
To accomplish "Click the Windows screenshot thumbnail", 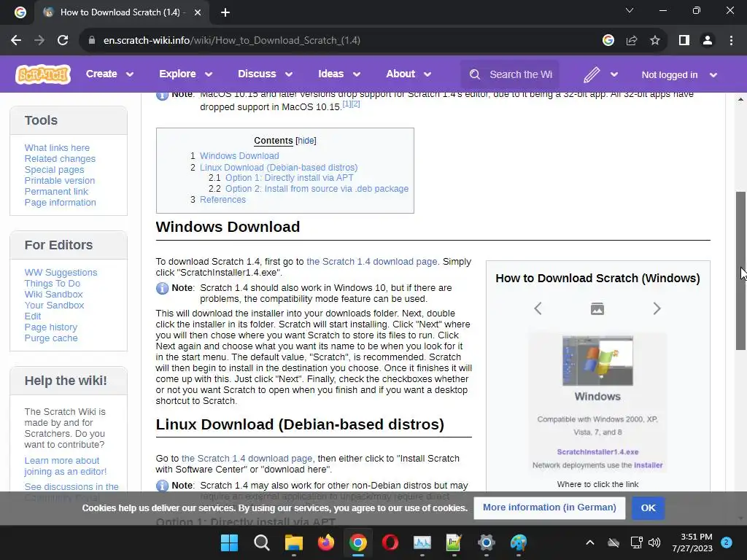I will pos(597,361).
